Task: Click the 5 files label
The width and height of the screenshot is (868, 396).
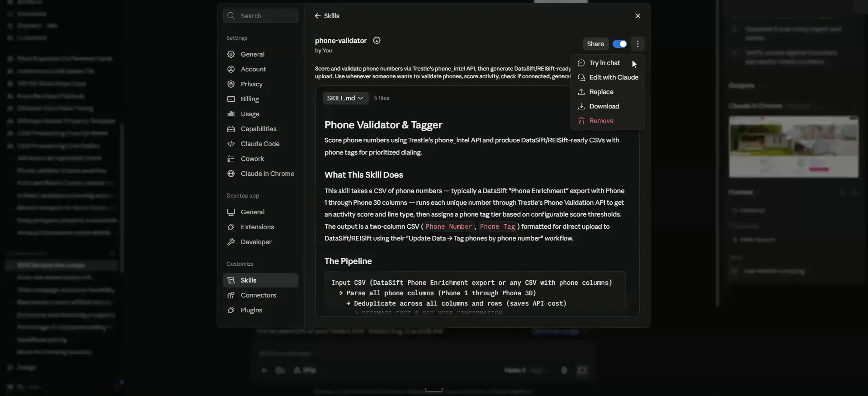Action: pyautogui.click(x=382, y=98)
